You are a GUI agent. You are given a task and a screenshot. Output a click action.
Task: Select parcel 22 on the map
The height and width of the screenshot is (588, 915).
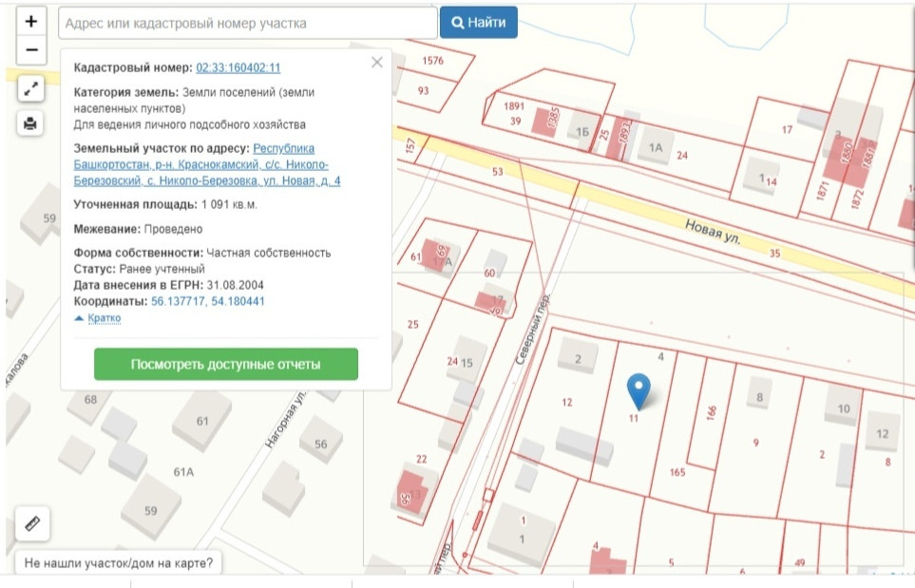coord(421,459)
